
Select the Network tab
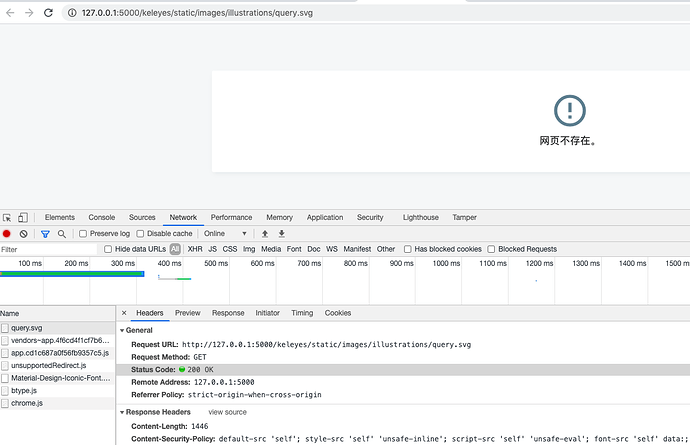point(184,217)
